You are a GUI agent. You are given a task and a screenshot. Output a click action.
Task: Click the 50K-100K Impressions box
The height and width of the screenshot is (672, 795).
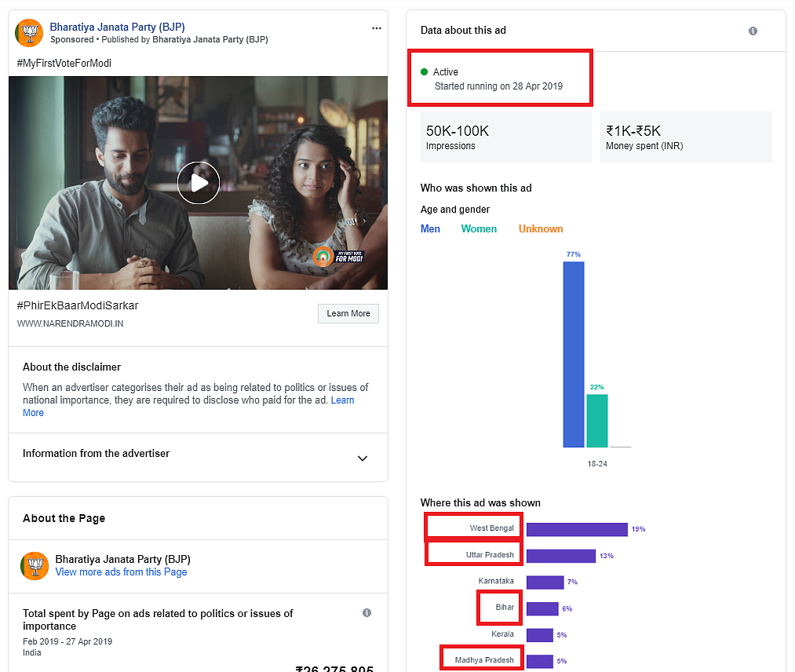click(506, 137)
